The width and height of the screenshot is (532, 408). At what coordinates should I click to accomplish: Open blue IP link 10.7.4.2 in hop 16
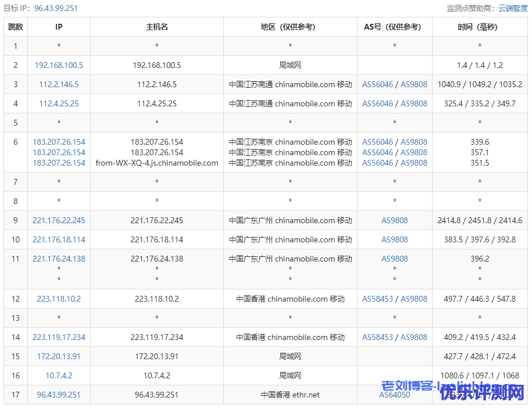(59, 375)
